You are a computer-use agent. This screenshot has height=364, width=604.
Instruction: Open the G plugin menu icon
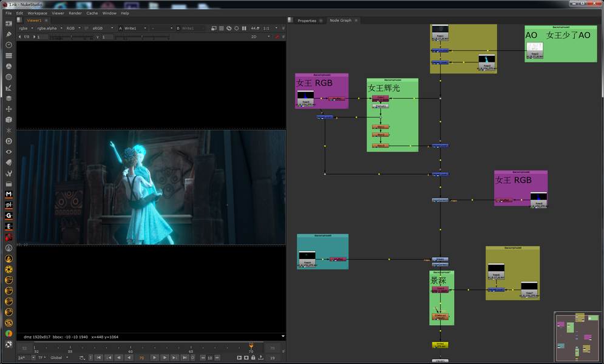pyautogui.click(x=8, y=216)
